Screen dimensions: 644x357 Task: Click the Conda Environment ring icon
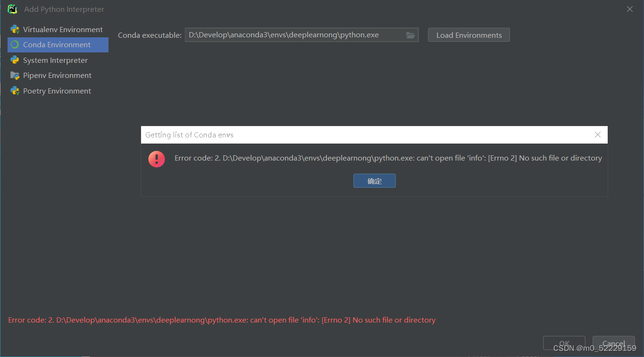click(15, 45)
